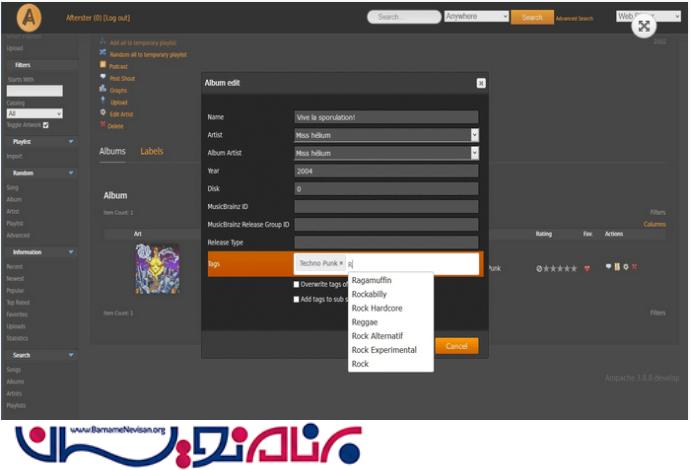The image size is (690, 470).
Task: Click the Year field showing 2004
Action: click(386, 171)
